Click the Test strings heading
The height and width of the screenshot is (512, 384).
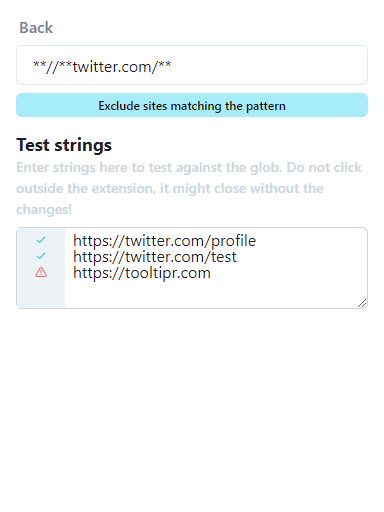coord(64,145)
